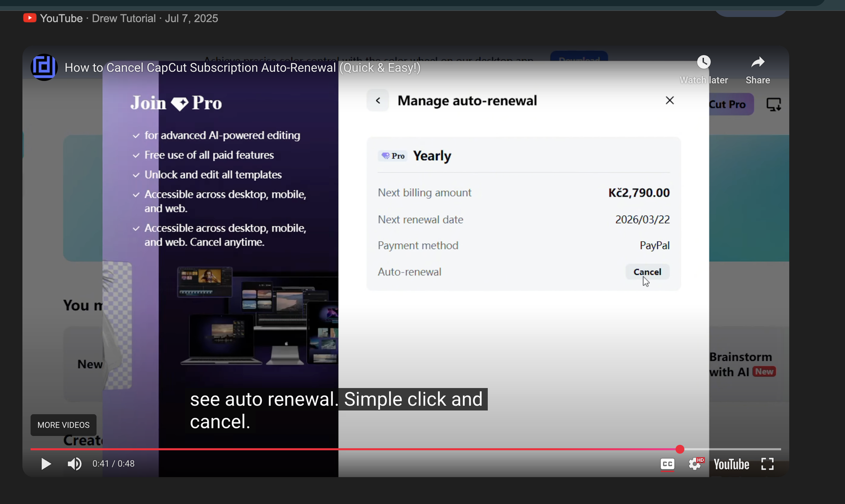
Task: Click the New badge on Brainstorm card
Action: click(764, 372)
